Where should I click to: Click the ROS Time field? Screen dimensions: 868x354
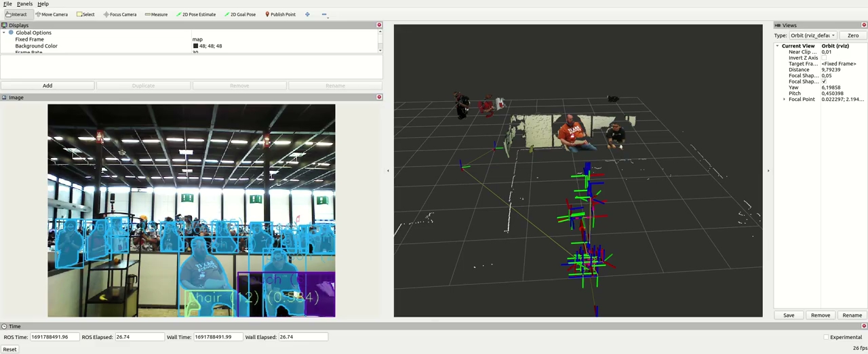tap(54, 337)
